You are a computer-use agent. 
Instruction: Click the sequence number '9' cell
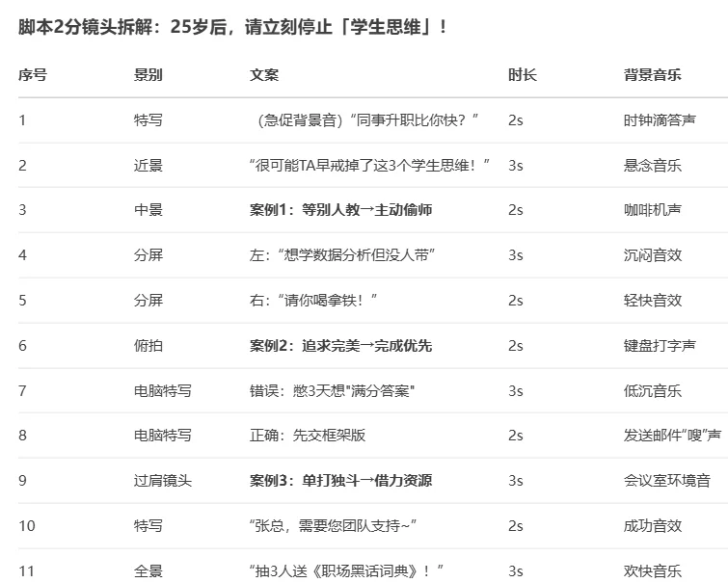pos(22,480)
